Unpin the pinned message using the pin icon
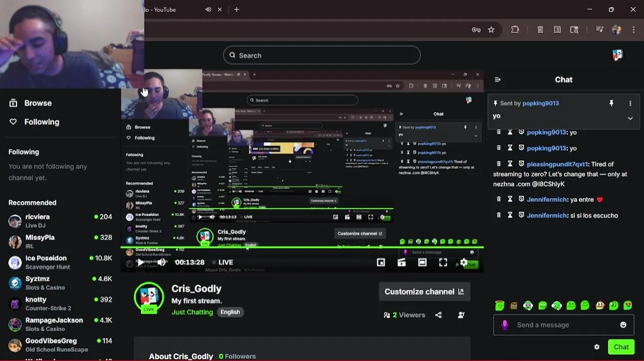Screen dimensions: 644x361 (611, 103)
